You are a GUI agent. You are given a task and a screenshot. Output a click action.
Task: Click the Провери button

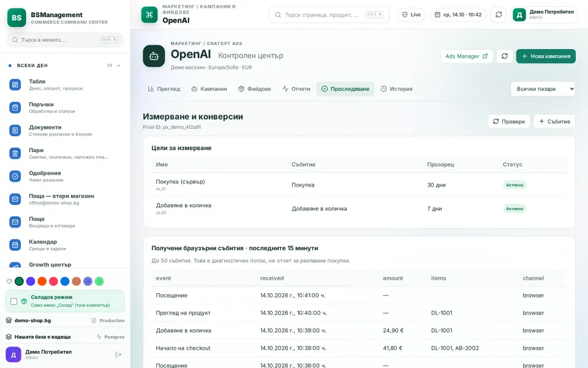point(509,121)
